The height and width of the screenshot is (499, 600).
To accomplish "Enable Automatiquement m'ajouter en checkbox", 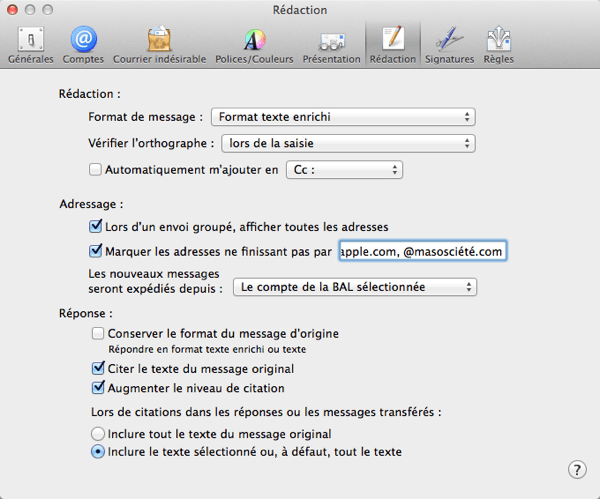I will click(x=96, y=170).
